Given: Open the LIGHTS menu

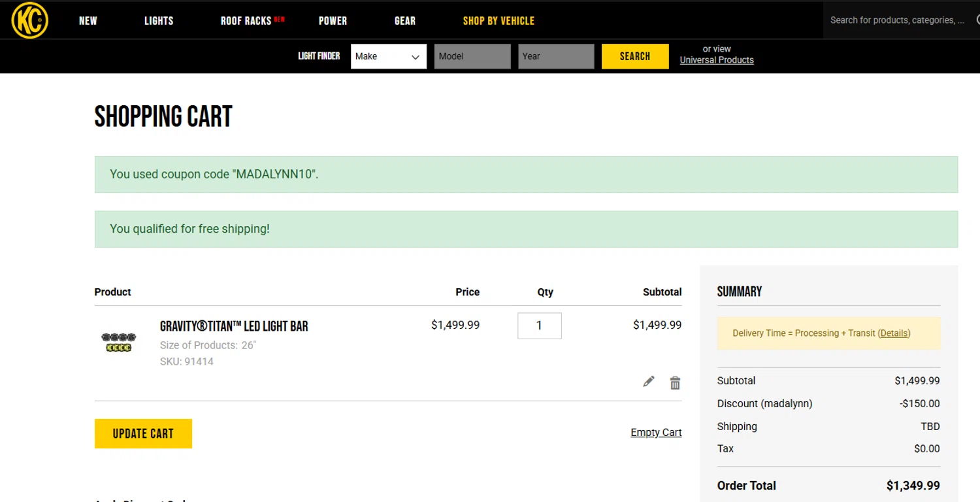Looking at the screenshot, I should (x=159, y=21).
